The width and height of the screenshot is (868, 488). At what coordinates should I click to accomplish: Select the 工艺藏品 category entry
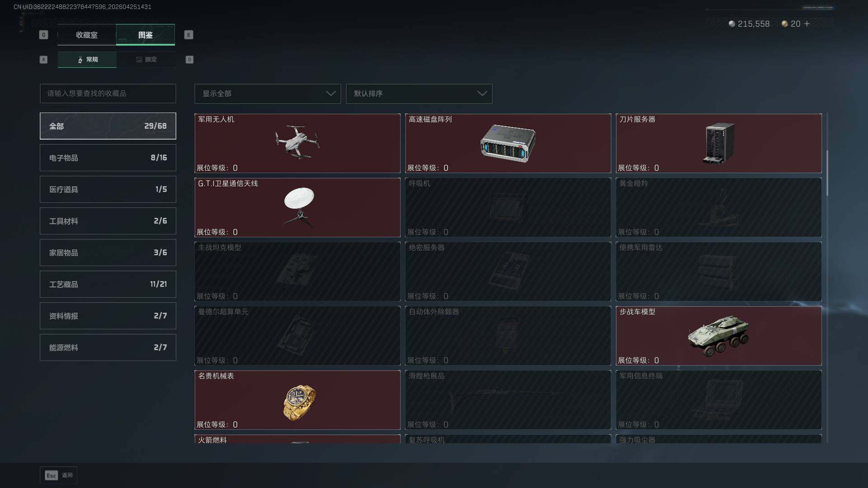[108, 284]
